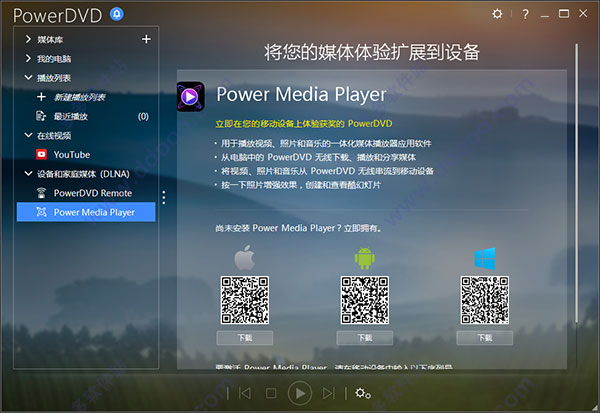Click the QR code under Apple logo
Screen dimensions: 600x413
click(245, 300)
